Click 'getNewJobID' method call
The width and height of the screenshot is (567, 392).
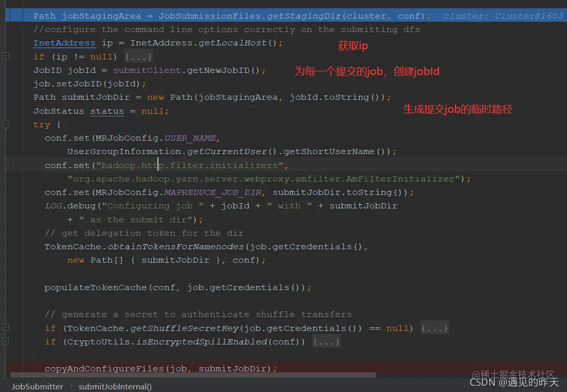(x=218, y=70)
